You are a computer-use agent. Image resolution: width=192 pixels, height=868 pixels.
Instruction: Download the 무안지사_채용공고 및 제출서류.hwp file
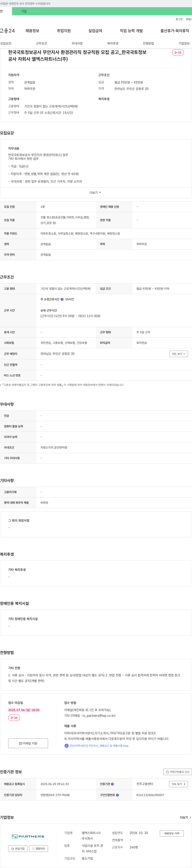coord(99,746)
